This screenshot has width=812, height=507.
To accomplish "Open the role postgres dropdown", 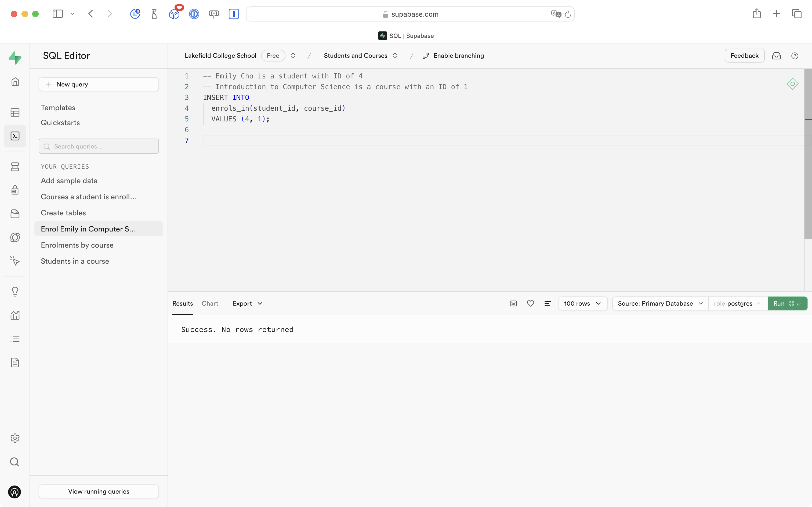I will point(737,303).
